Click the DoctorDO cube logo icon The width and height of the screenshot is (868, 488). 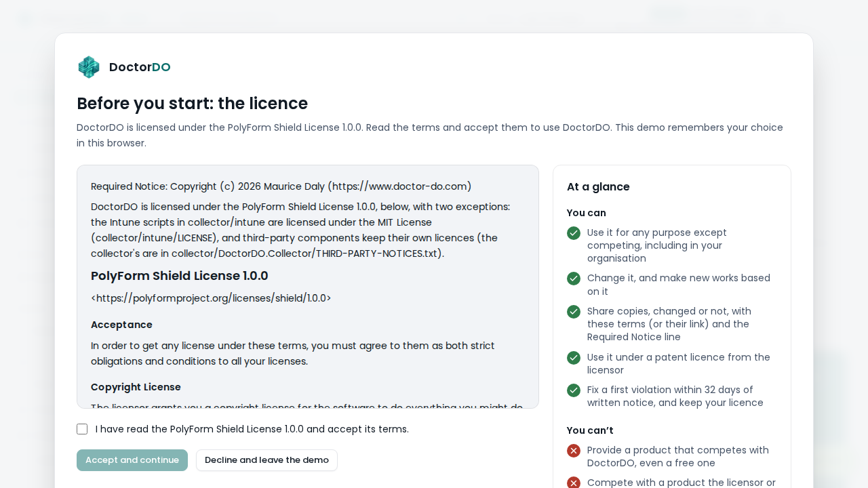(x=89, y=67)
